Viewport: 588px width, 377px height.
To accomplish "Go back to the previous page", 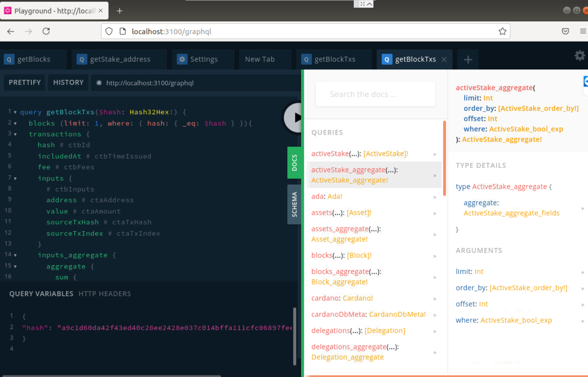I will click(x=11, y=31).
